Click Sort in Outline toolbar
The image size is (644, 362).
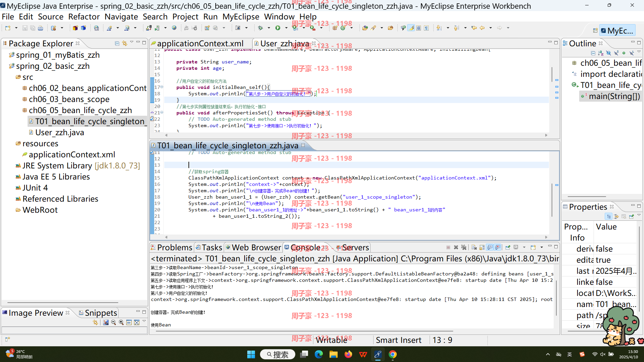click(x=601, y=53)
